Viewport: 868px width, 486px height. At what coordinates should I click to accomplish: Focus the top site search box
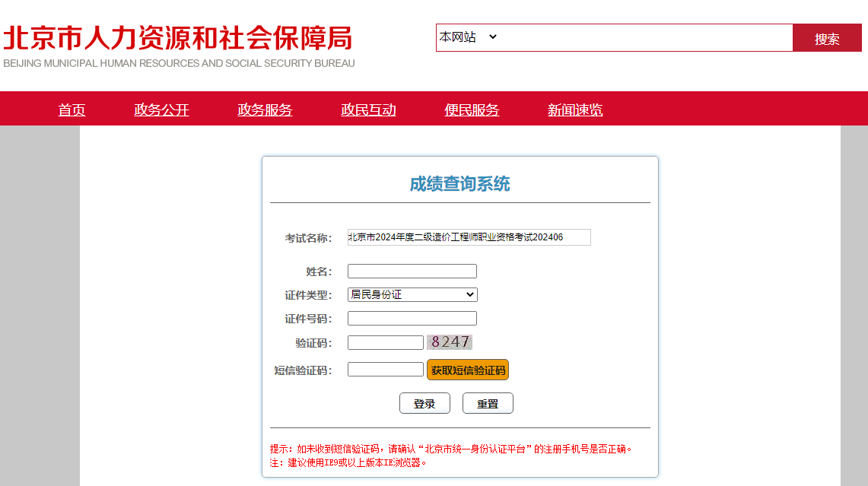[647, 37]
